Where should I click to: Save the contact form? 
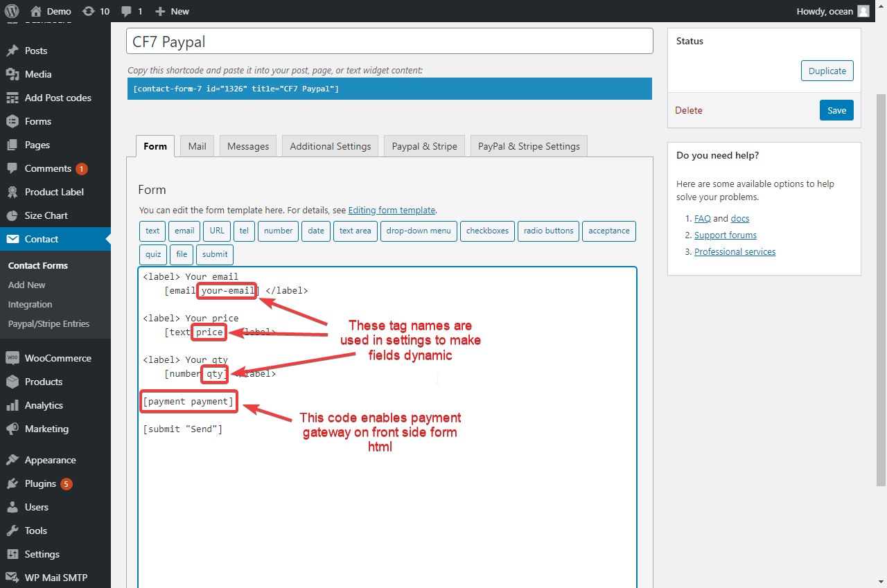point(836,110)
